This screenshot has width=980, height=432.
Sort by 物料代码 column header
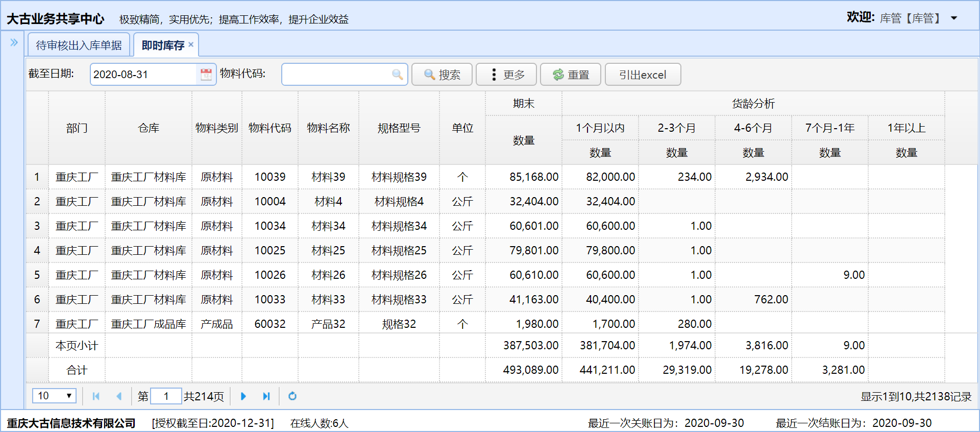tap(270, 128)
